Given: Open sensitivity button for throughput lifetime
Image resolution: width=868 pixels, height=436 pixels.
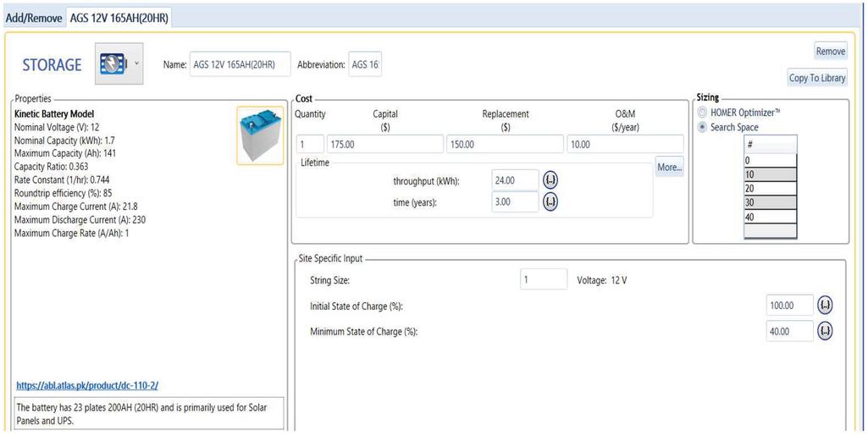Looking at the screenshot, I should point(550,180).
